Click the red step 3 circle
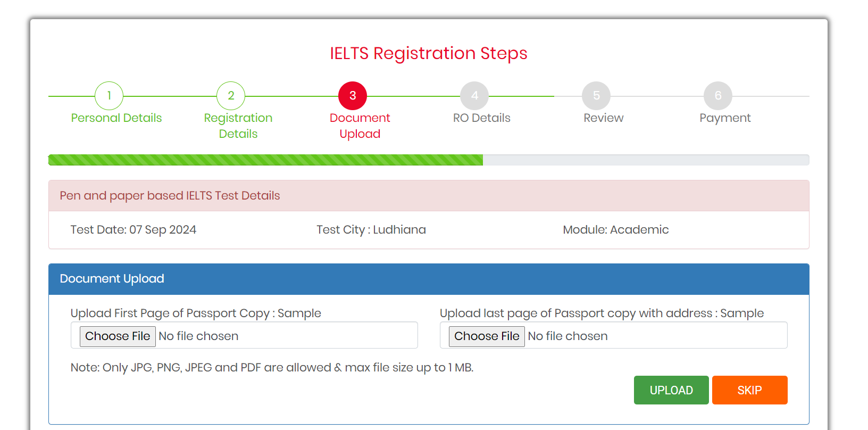The height and width of the screenshot is (430, 868). point(353,96)
